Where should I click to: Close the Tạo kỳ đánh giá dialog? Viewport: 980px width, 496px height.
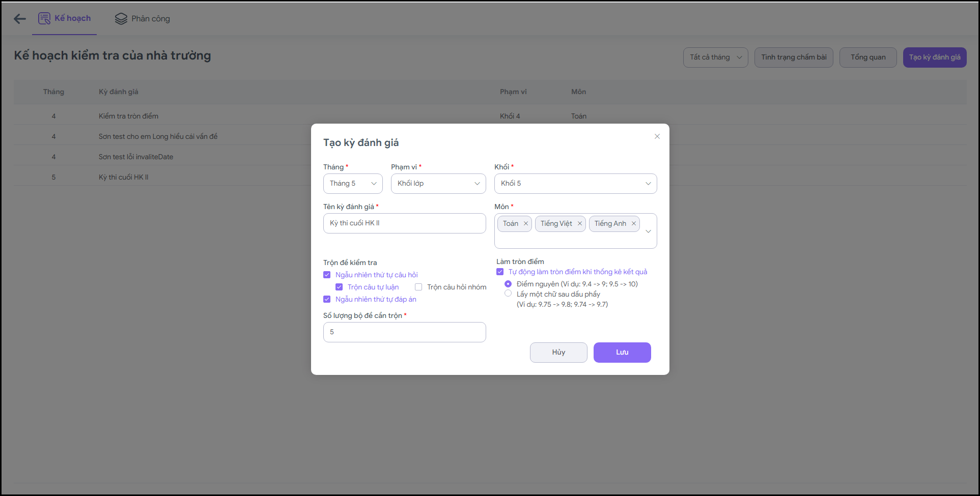[657, 136]
